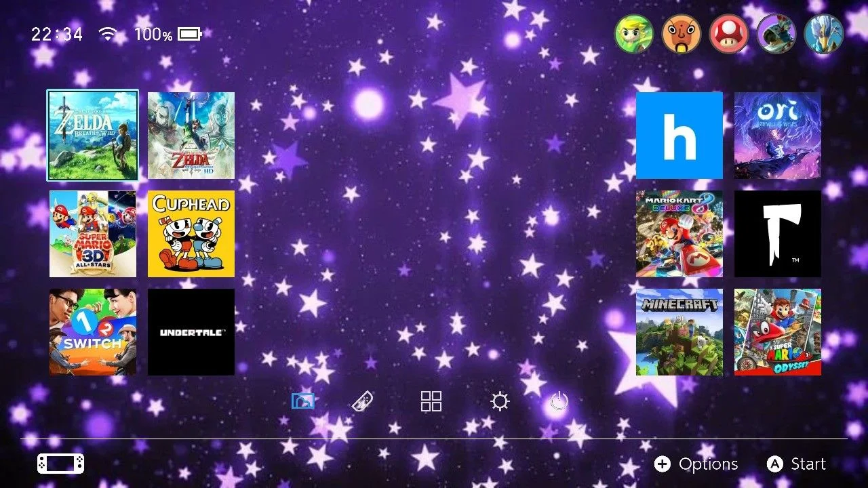
Task: Open the Power / Sleep Mode icon
Action: coord(558,402)
